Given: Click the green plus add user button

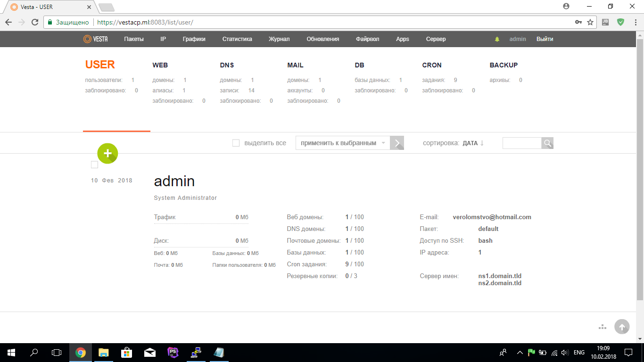Looking at the screenshot, I should tap(107, 153).
